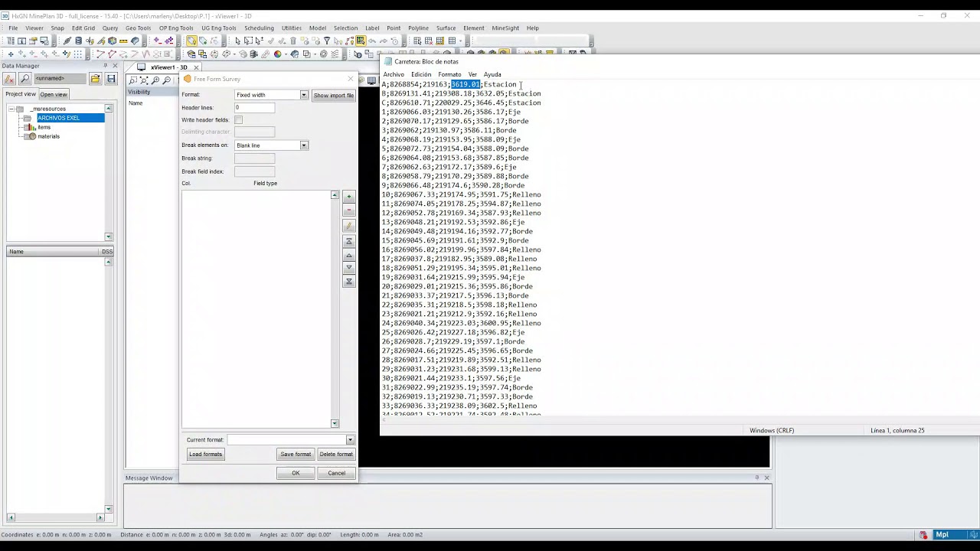980x551 pixels.
Task: Move selected field up one row
Action: pyautogui.click(x=348, y=255)
